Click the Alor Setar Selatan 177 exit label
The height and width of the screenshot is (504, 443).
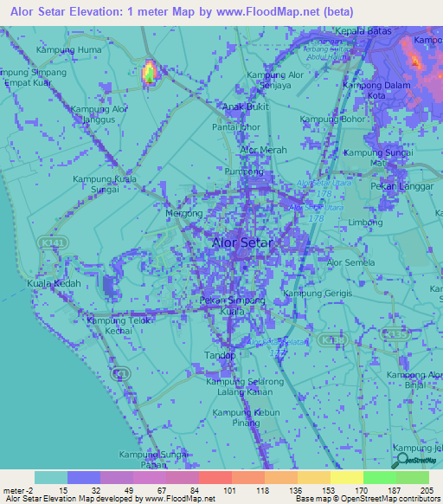click(x=278, y=347)
